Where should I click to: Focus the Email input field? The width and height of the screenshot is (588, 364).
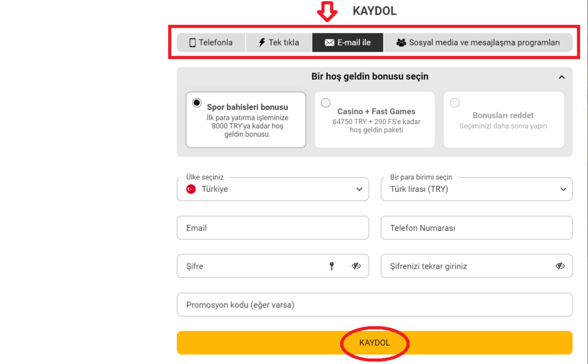point(273,227)
